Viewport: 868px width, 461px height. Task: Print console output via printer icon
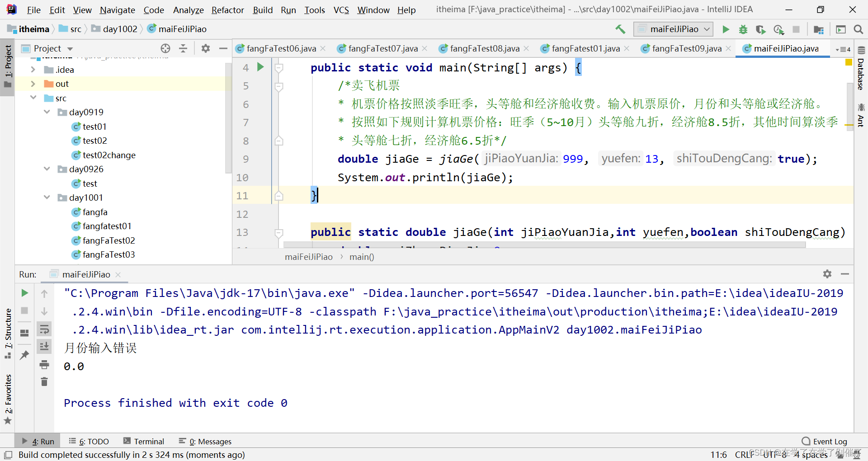pos(44,365)
